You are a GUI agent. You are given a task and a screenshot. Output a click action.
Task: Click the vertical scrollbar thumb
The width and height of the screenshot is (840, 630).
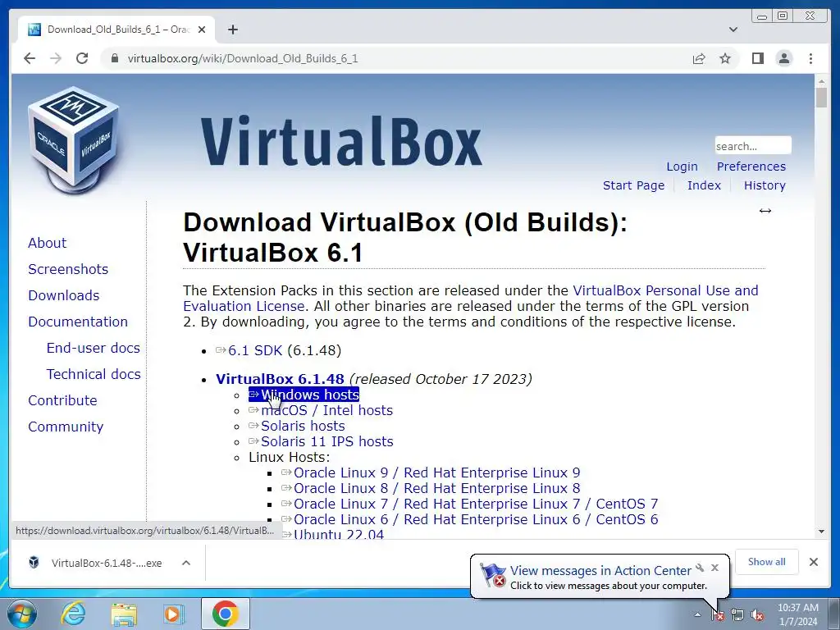tap(821, 98)
